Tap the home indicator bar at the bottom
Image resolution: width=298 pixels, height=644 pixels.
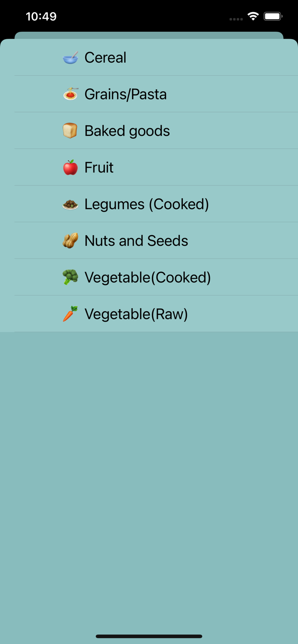tap(149, 637)
